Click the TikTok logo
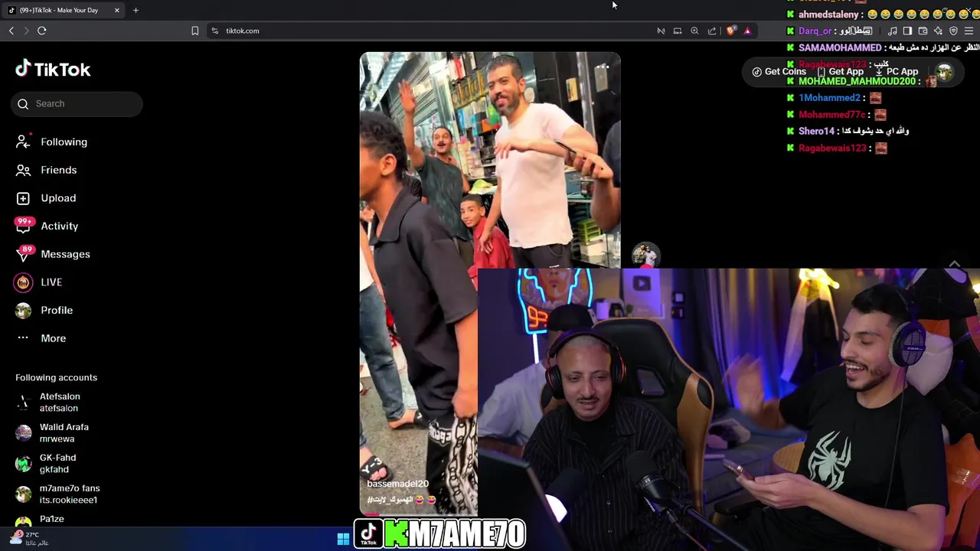The image size is (980, 551). click(53, 69)
